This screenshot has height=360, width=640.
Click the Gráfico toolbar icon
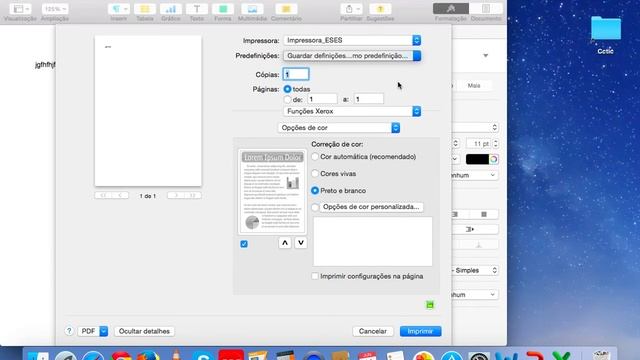(171, 9)
